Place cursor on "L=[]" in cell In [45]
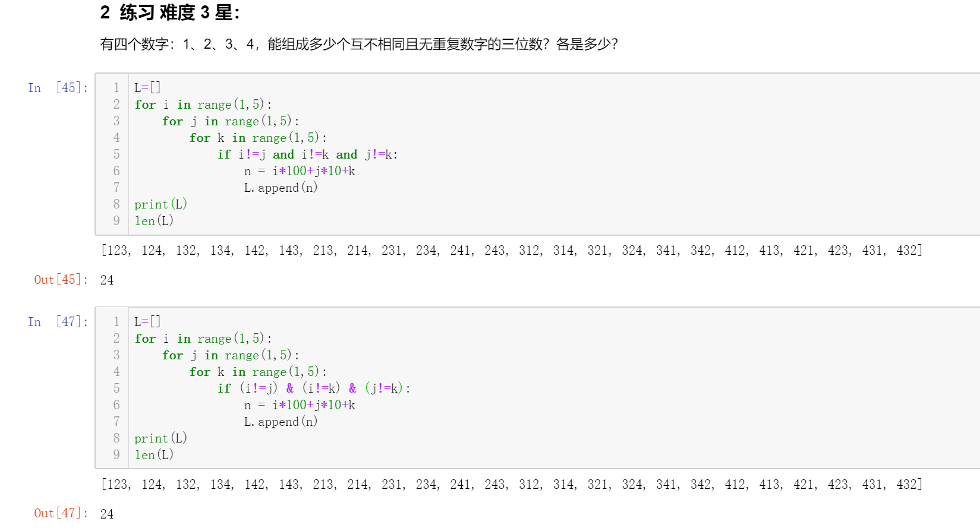This screenshot has width=980, height=531. point(147,88)
